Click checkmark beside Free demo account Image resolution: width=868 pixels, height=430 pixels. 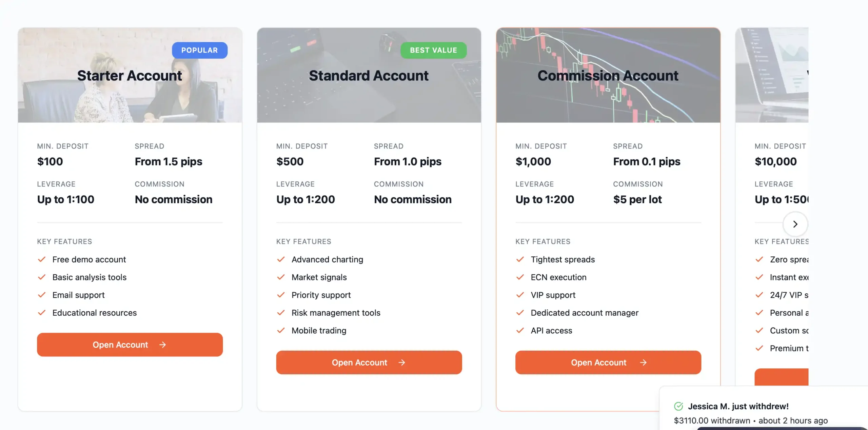pos(42,259)
